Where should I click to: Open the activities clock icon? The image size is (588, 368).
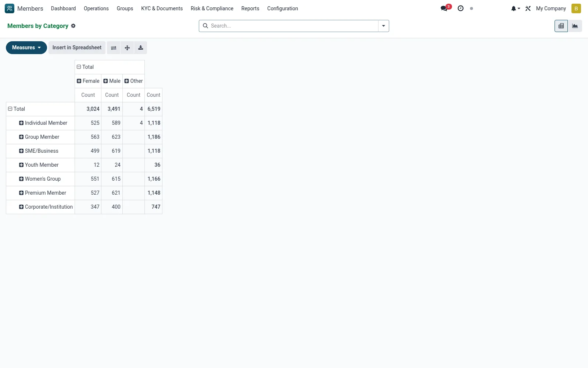(x=460, y=8)
